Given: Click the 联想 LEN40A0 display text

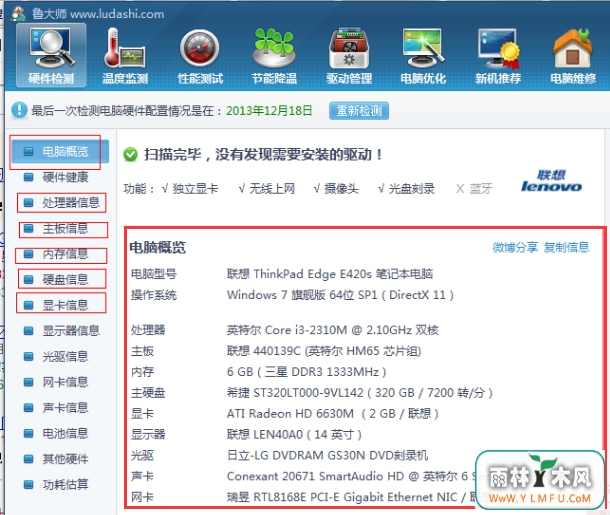Looking at the screenshot, I should (x=294, y=434).
